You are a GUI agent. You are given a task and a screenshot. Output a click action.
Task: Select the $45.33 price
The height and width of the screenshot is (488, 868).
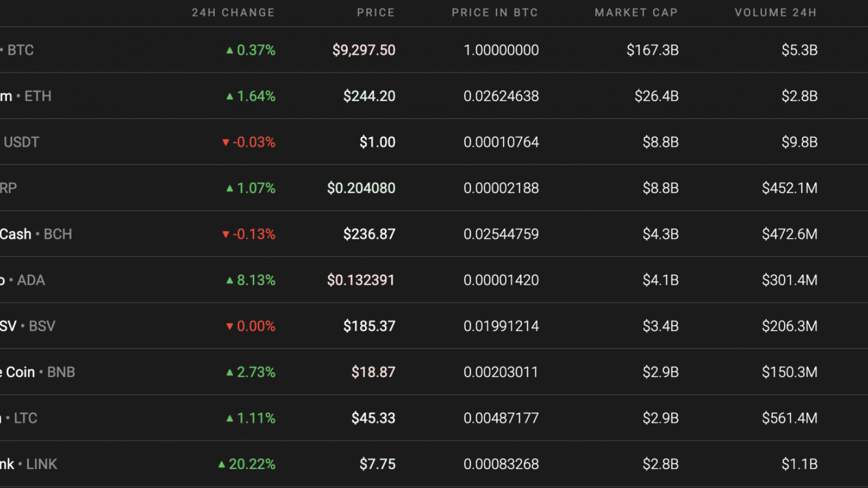(x=373, y=419)
